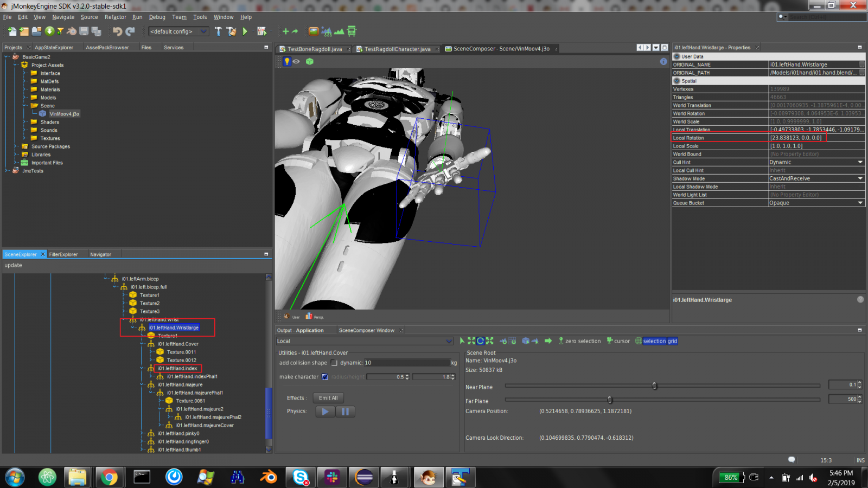Click the green download arrow toolbar icon
Screen dimensions: 868x488
(49, 31)
